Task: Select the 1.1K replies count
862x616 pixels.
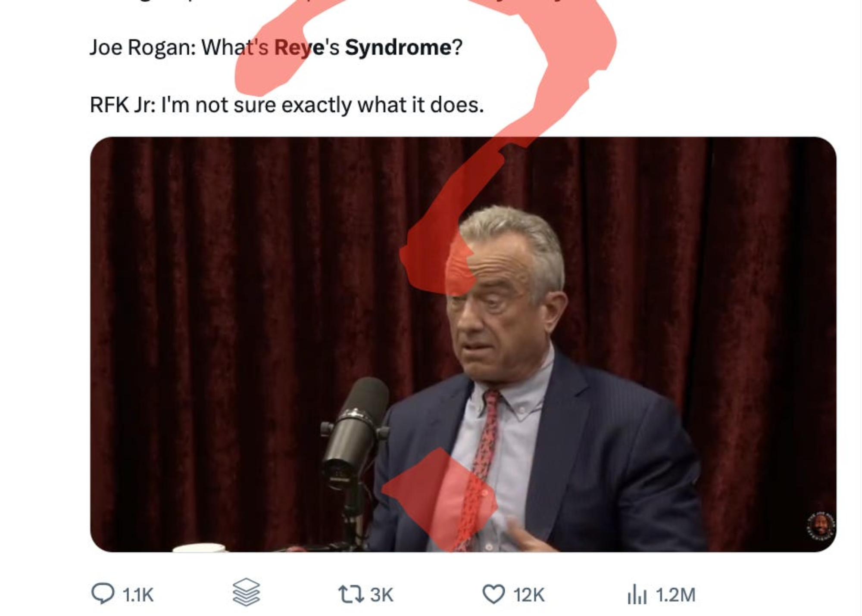Action: pos(138,595)
